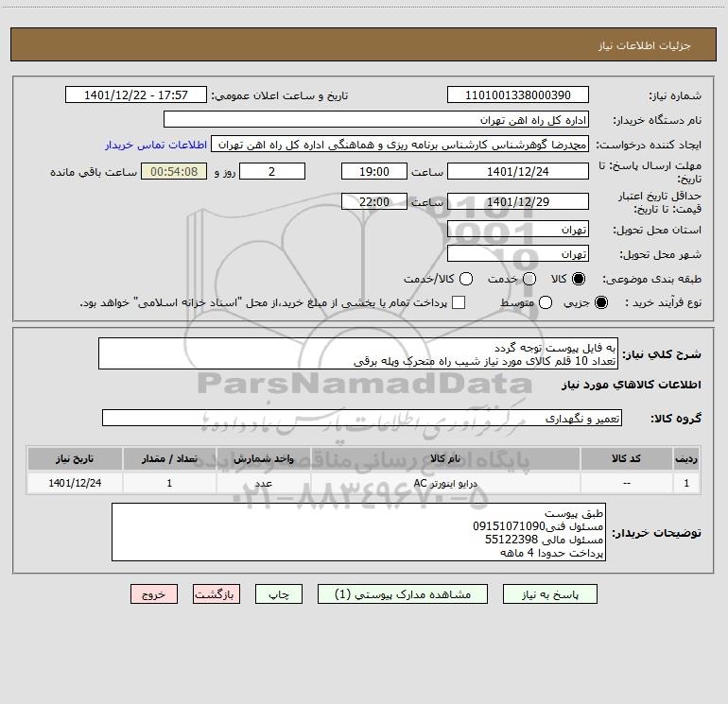The image size is (728, 704).
Task: Select the کالا/خدمت radio button
Action: click(x=466, y=279)
